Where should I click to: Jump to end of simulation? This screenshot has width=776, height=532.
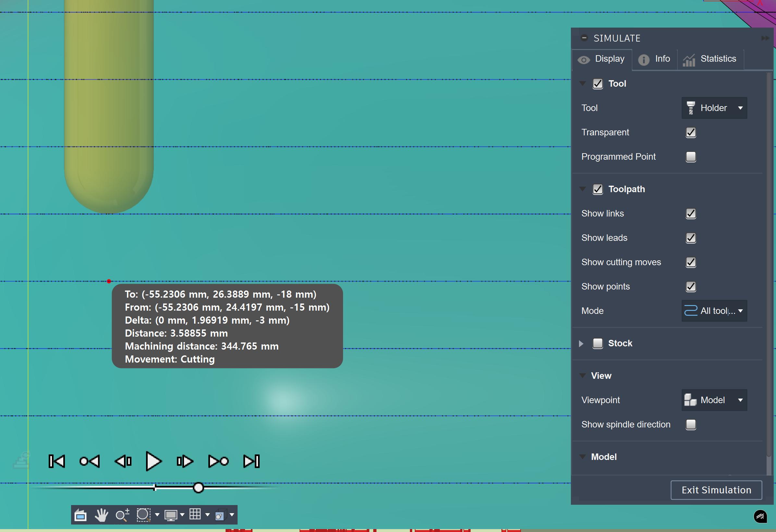point(252,461)
